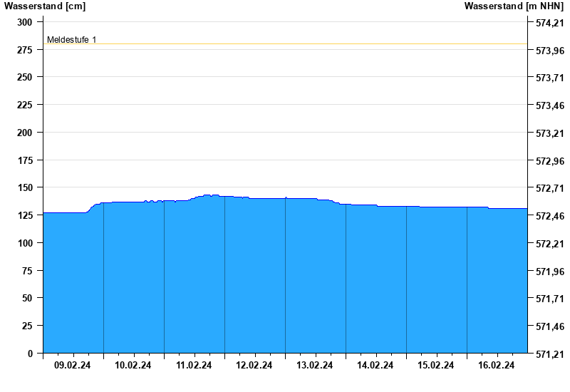Select the 14.02.24 date on the axis
570x392 pixels.
point(375,366)
